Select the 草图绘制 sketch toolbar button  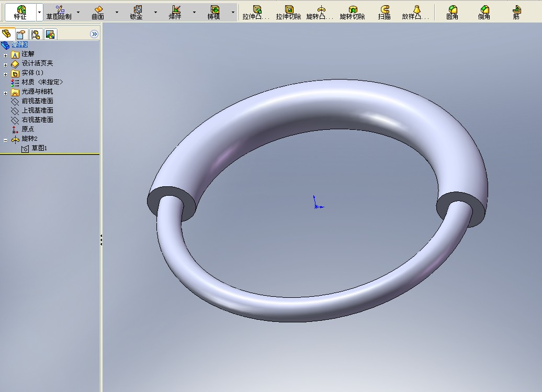59,13
